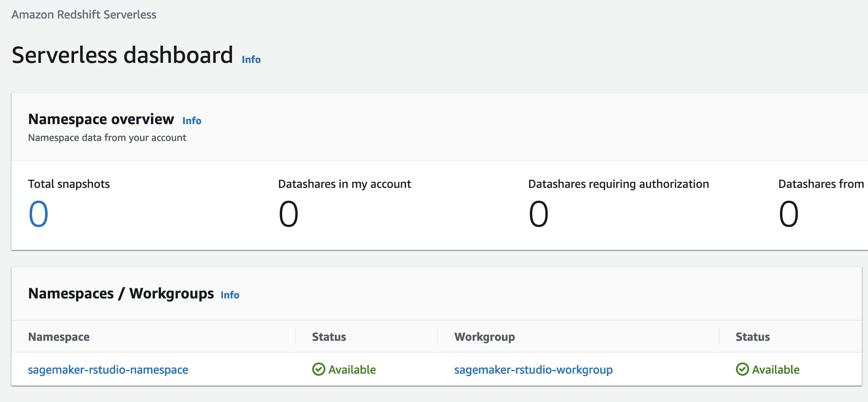
Task: Click the Datashares in my account count
Action: (288, 214)
